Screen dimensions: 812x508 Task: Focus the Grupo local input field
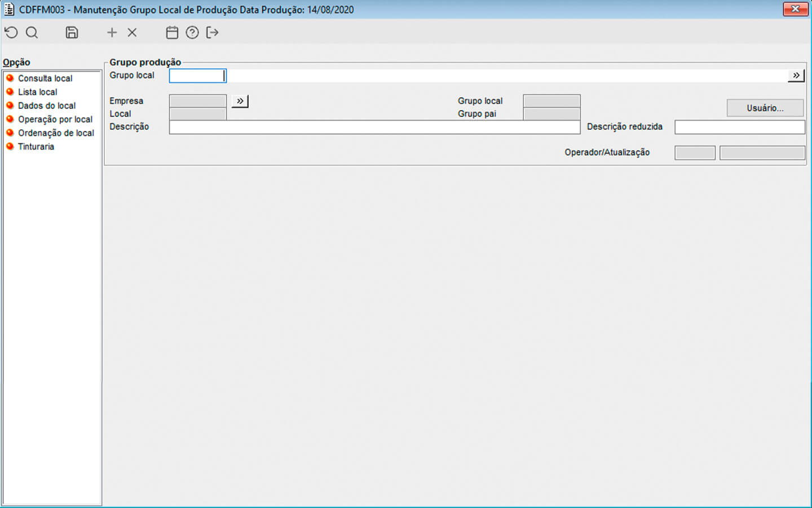coord(197,76)
